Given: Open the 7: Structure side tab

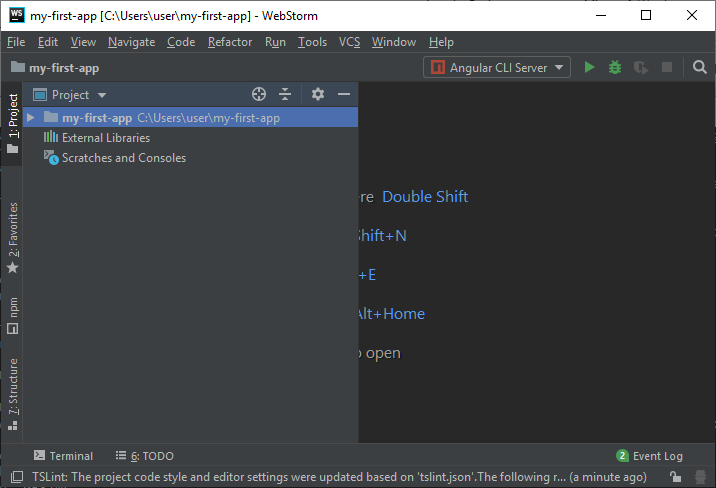Looking at the screenshot, I should click(x=12, y=394).
